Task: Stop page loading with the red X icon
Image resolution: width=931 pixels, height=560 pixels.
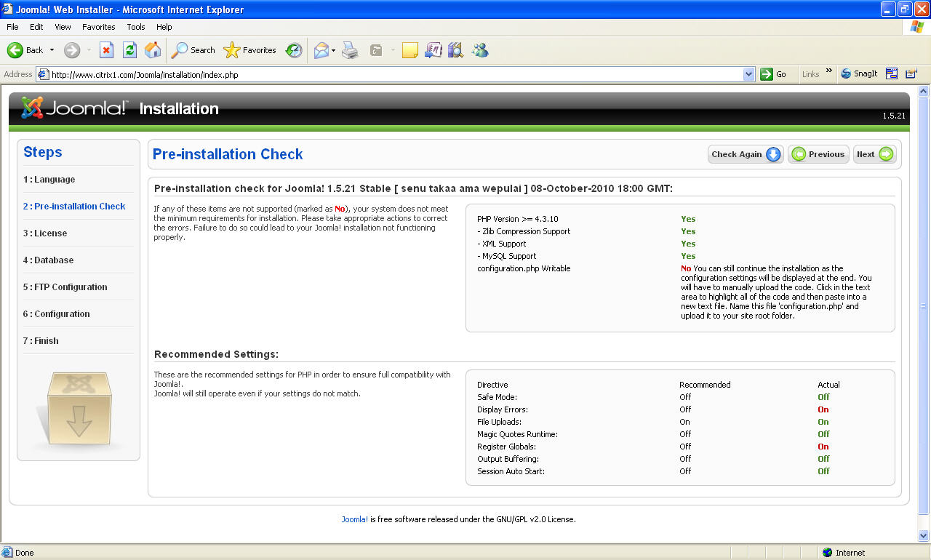Action: click(106, 50)
